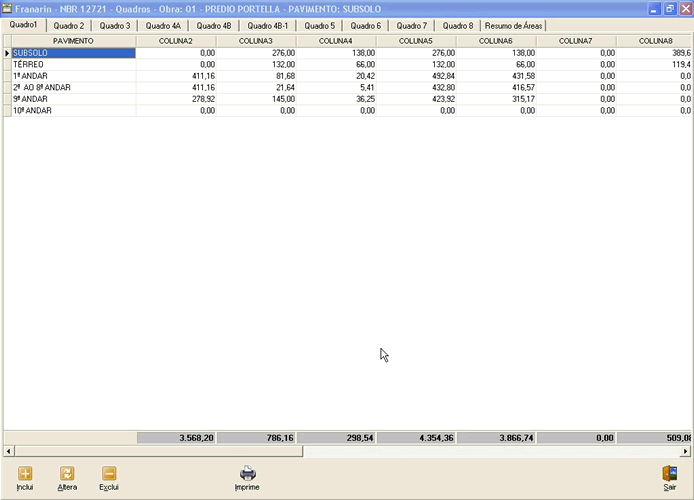Select the Quadro 8 tab

pyautogui.click(x=458, y=26)
